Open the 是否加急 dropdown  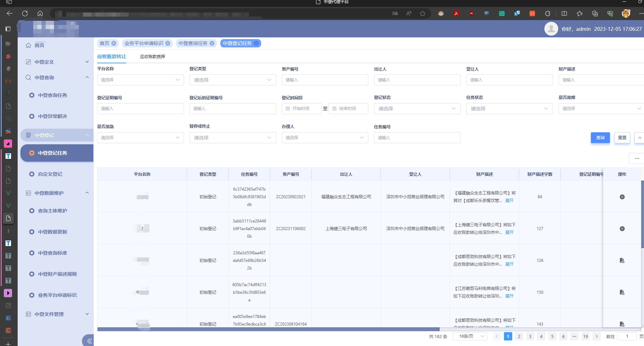point(140,138)
